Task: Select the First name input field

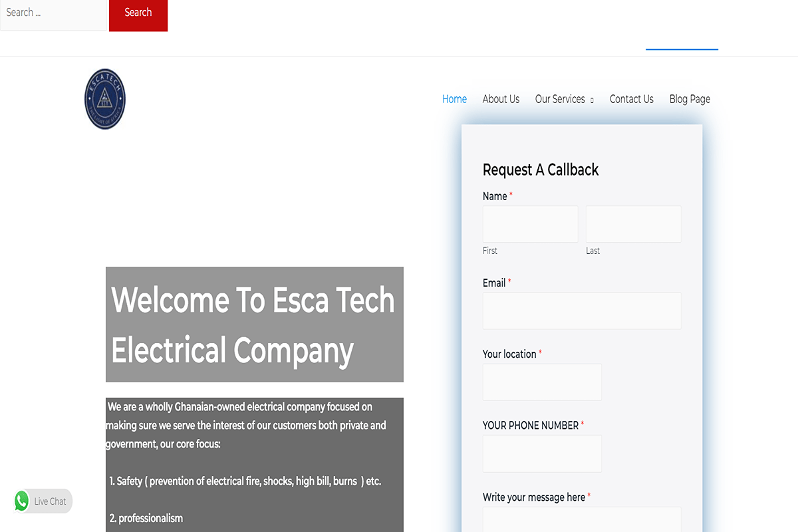Action: (x=530, y=224)
